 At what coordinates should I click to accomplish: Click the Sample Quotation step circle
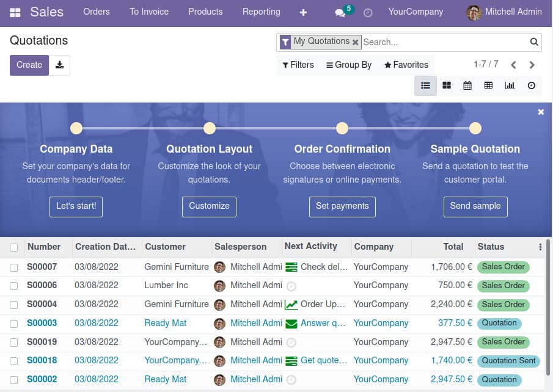pyautogui.click(x=475, y=128)
